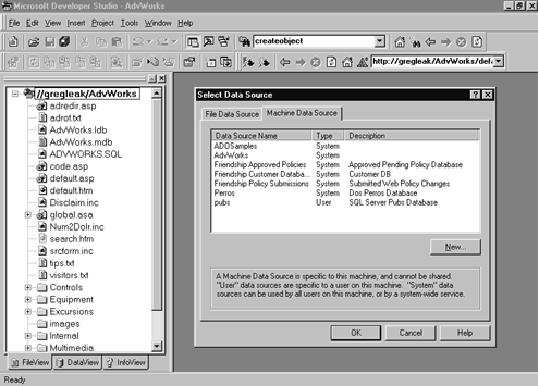Image resolution: width=538 pixels, height=386 pixels.
Task: Select the AdvWorks data source row
Action: click(x=345, y=155)
